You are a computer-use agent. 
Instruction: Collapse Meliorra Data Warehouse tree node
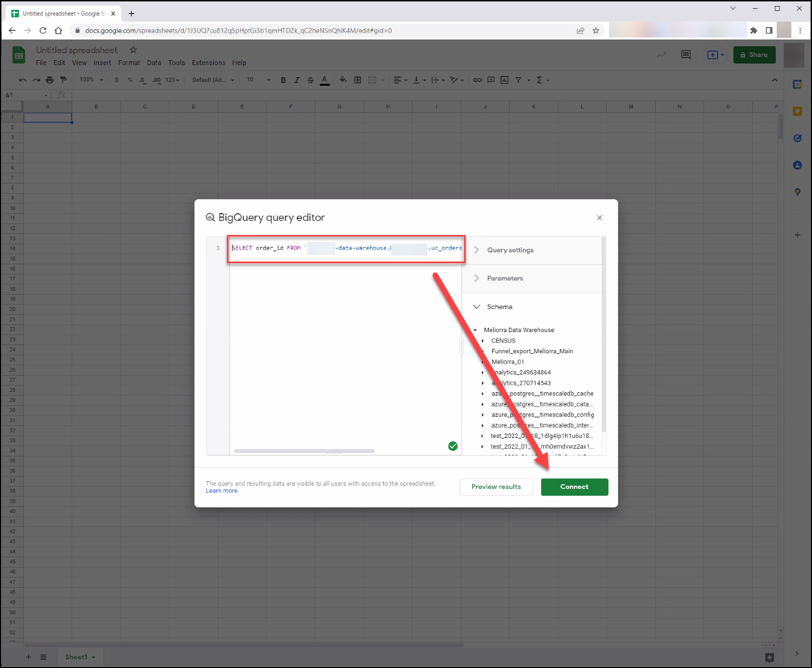point(475,330)
